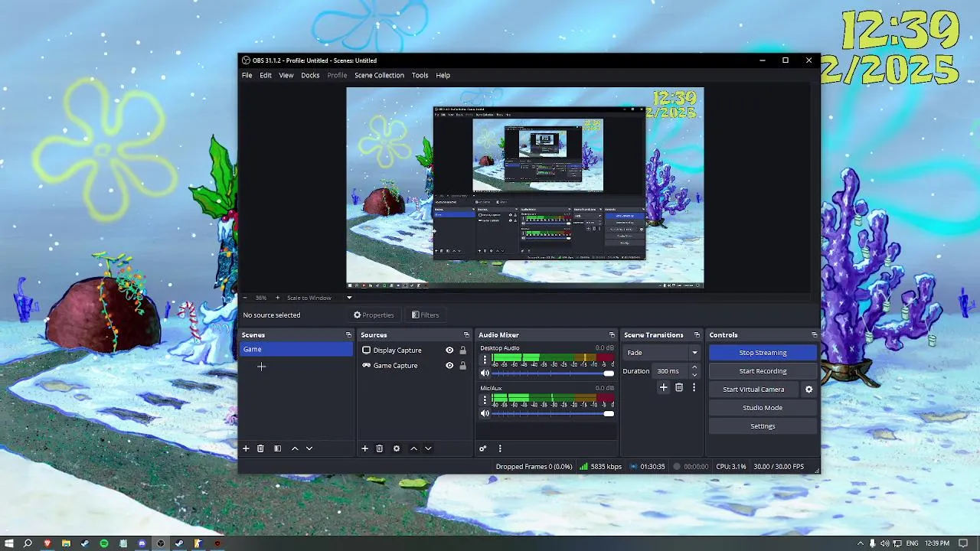Open transition properties three-dot menu

click(x=694, y=388)
